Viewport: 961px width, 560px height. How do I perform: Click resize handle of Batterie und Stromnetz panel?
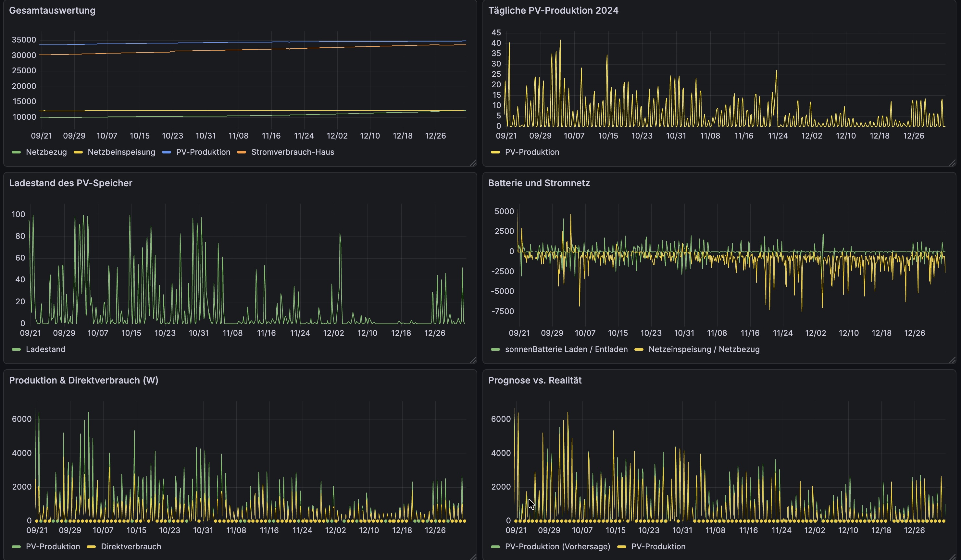952,360
